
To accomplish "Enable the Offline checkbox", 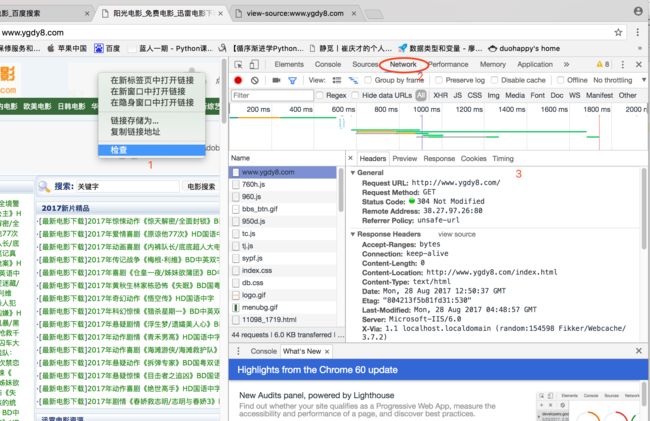I will coord(560,80).
